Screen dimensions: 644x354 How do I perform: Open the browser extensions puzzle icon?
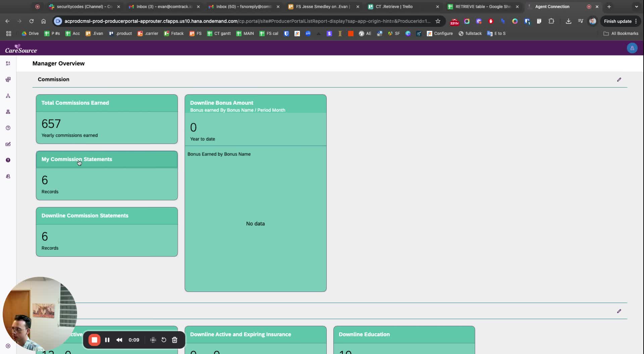click(551, 21)
